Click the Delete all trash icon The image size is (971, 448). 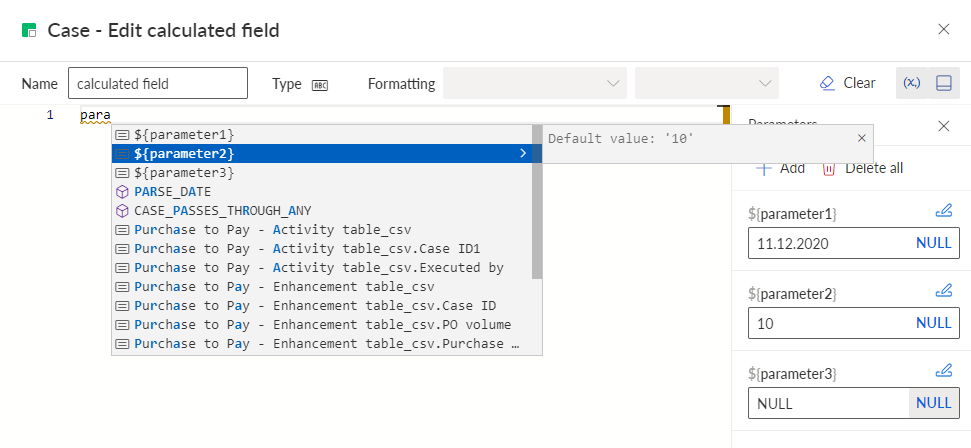click(x=829, y=169)
